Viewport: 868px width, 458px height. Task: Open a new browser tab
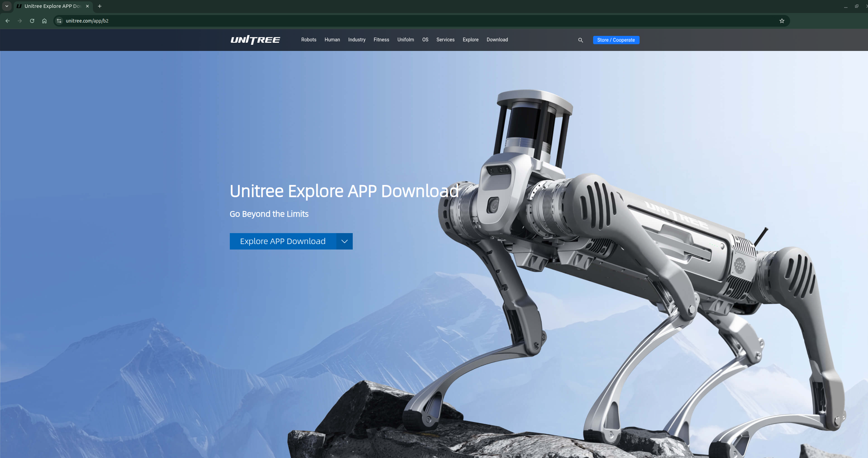click(x=100, y=6)
